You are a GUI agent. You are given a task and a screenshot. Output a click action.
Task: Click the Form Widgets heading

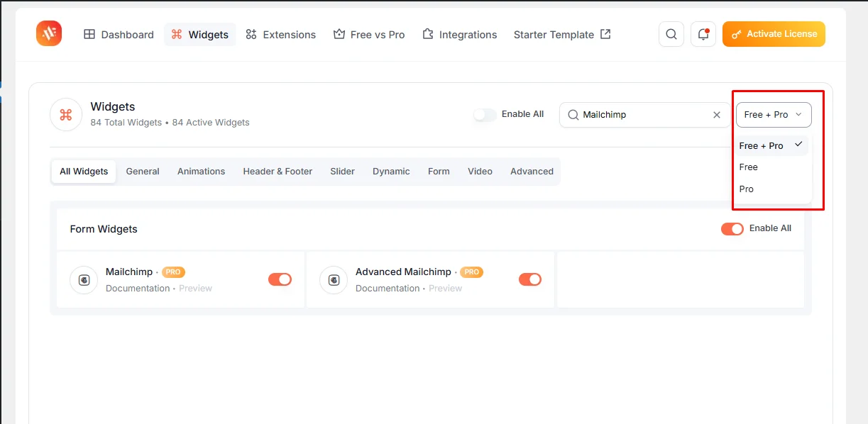click(104, 229)
